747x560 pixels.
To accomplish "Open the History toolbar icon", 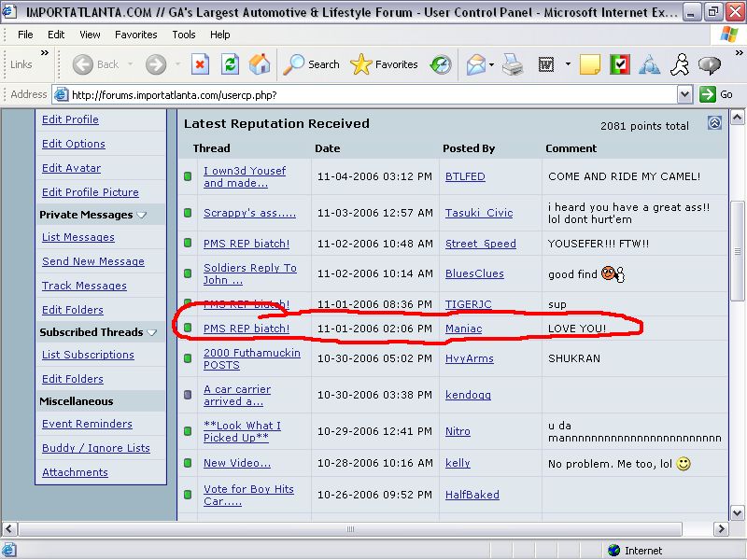I will (x=440, y=64).
